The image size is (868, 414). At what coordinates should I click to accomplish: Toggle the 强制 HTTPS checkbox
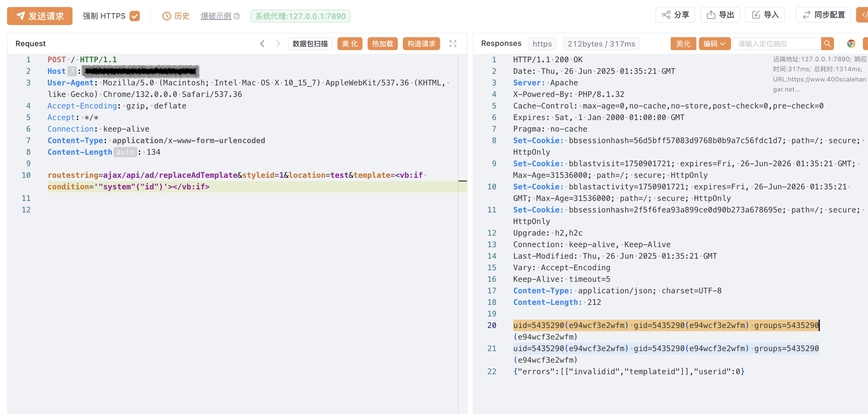click(x=134, y=16)
